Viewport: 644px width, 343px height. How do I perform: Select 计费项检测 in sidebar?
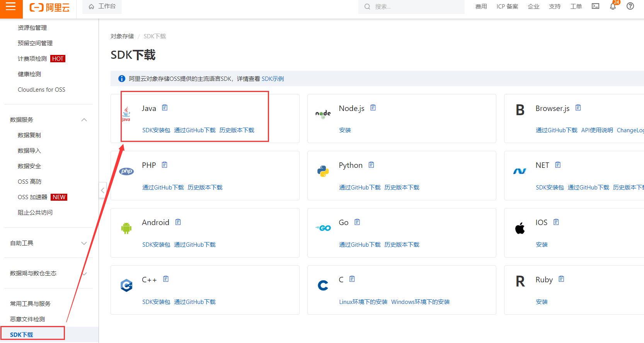[32, 59]
